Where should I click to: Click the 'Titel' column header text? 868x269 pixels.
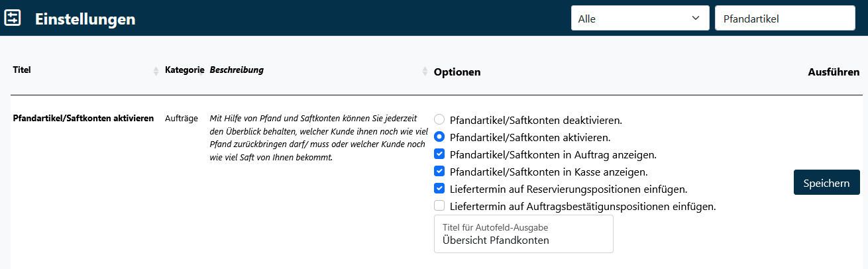pos(22,70)
